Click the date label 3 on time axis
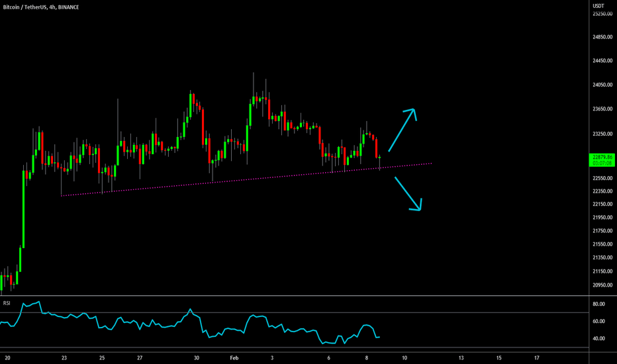The width and height of the screenshot is (617, 364). pyautogui.click(x=272, y=358)
